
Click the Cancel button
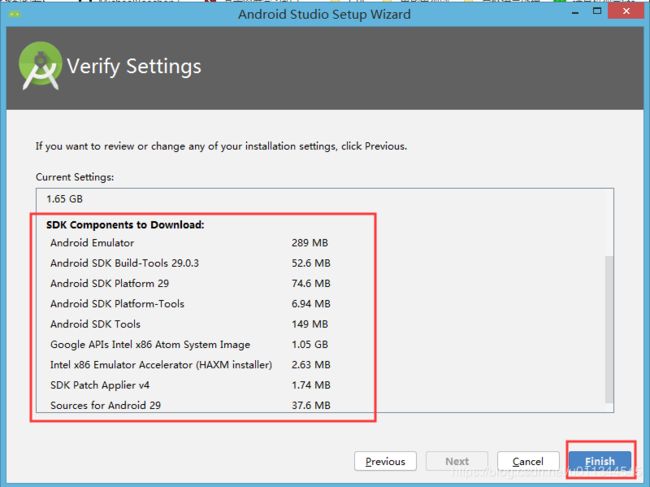coord(528,461)
